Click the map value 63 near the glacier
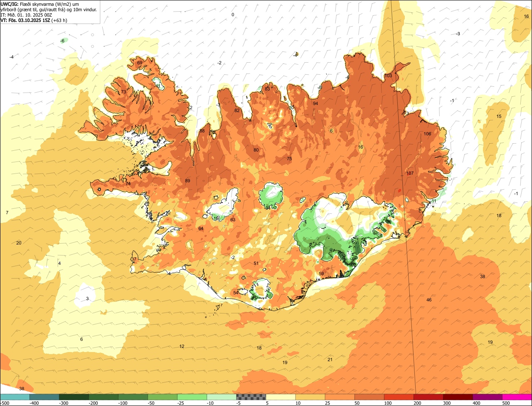This screenshot has width=532, height=406. coord(233,220)
